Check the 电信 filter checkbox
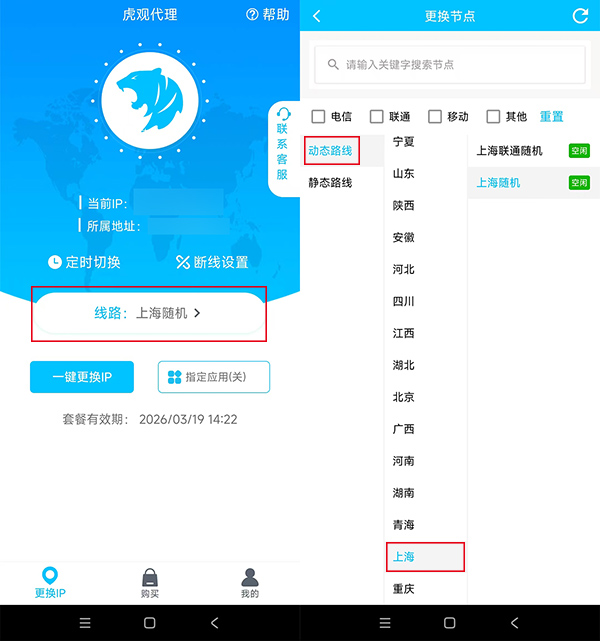 pyautogui.click(x=318, y=116)
